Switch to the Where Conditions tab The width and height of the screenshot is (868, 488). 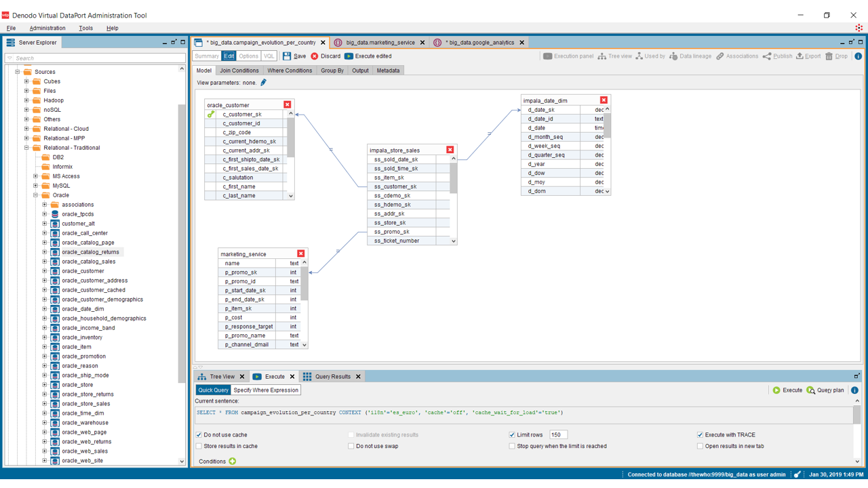pos(290,70)
